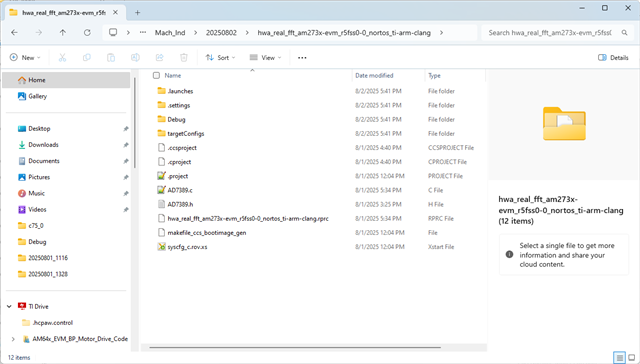The image size is (640, 364).
Task: Refresh the current folder view
Action: 87,33
